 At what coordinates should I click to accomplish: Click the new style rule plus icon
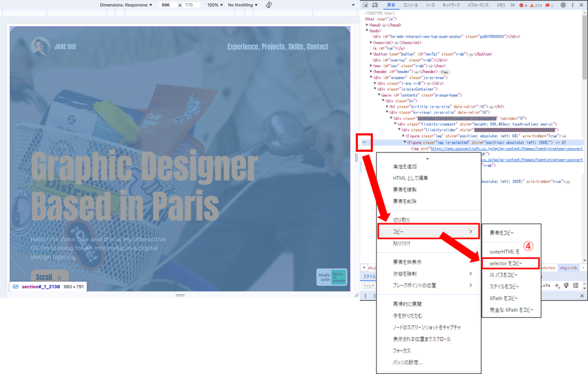(557, 285)
